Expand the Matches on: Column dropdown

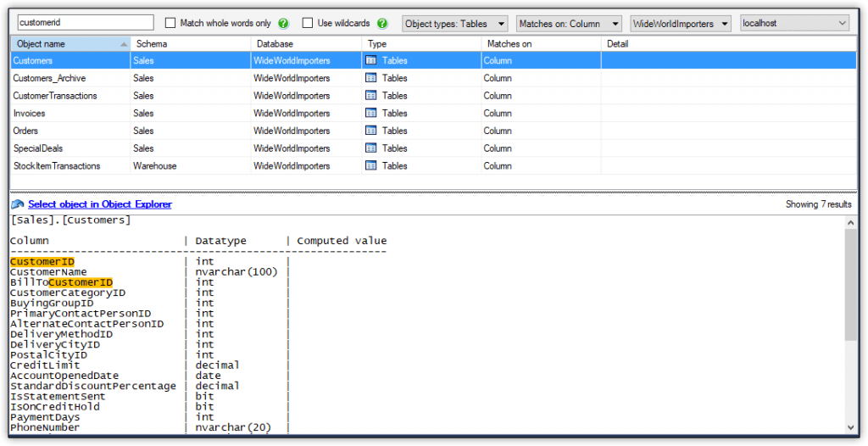point(568,24)
